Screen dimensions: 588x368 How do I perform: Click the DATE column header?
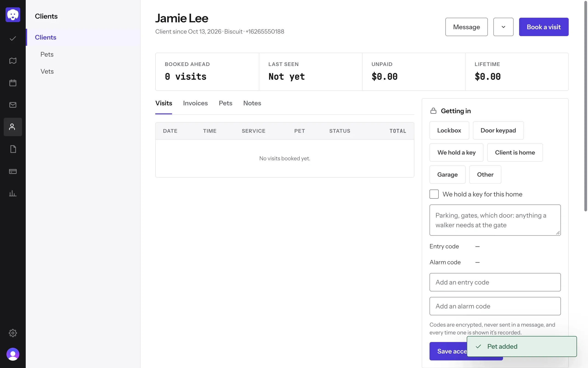tap(170, 131)
